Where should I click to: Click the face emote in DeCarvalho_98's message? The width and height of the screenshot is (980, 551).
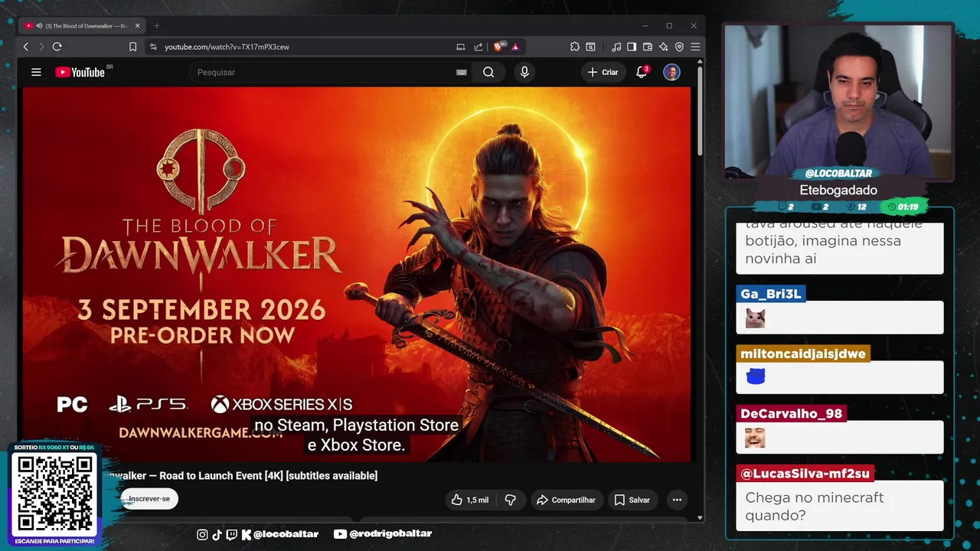(755, 438)
